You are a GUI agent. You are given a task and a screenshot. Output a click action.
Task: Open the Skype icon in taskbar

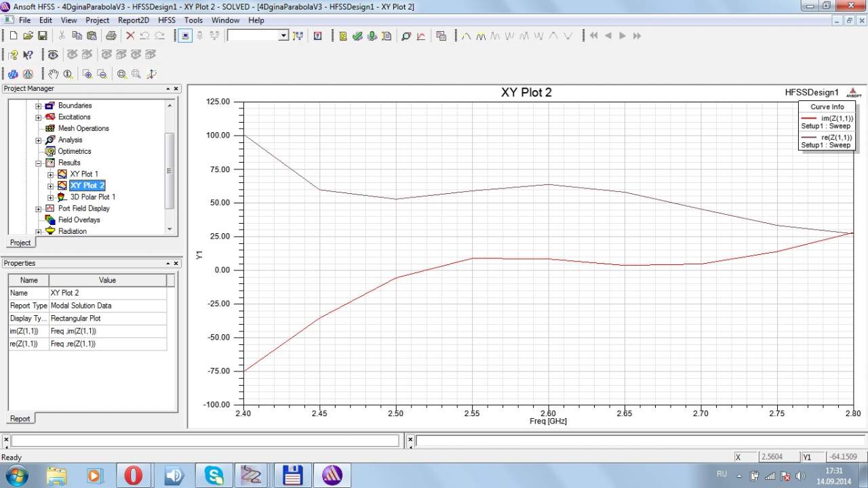pos(214,474)
